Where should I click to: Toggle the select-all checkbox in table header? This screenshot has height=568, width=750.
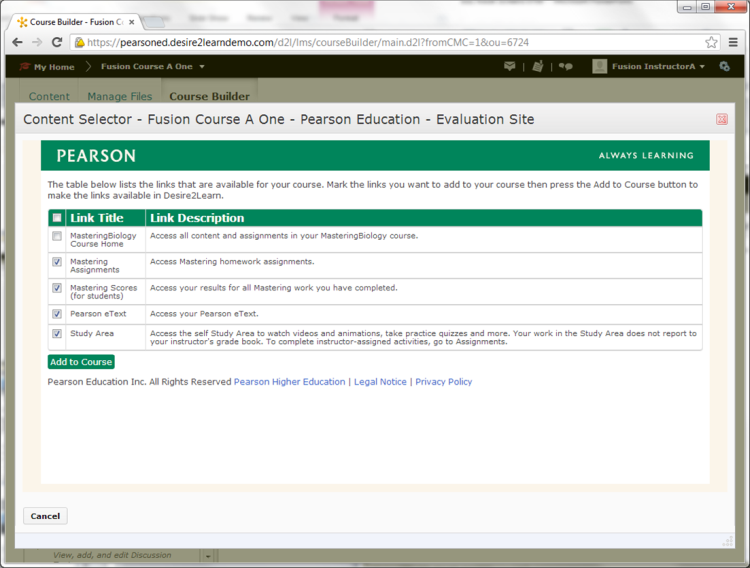click(x=57, y=218)
